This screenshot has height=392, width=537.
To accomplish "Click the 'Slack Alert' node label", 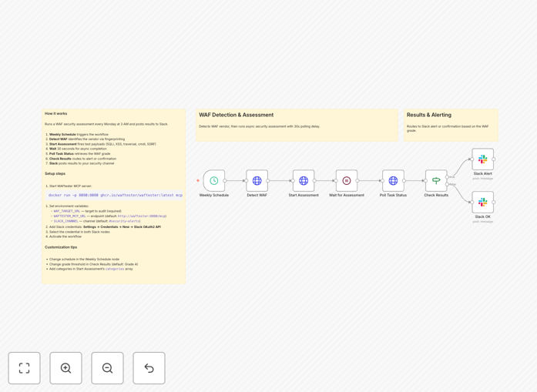I will pyautogui.click(x=483, y=173).
